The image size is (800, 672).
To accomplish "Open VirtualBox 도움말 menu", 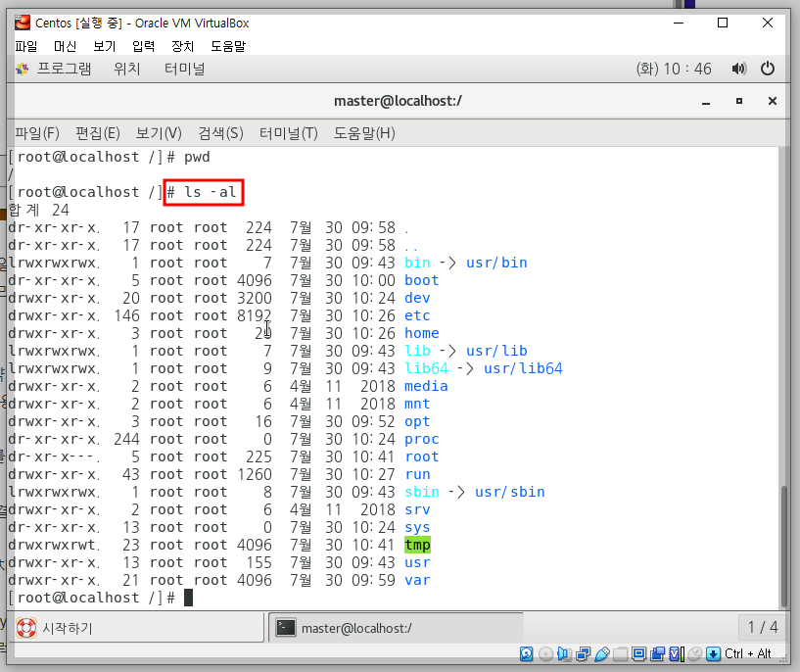I will pos(228,46).
